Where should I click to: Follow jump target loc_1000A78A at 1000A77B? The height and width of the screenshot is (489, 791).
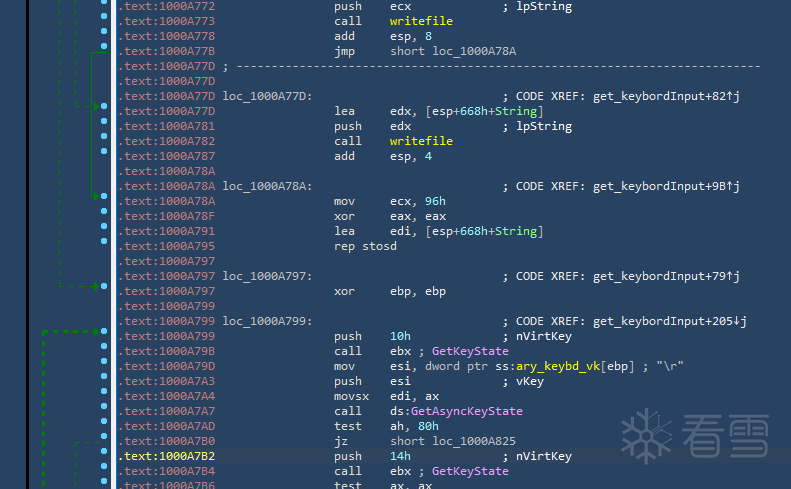tap(474, 51)
